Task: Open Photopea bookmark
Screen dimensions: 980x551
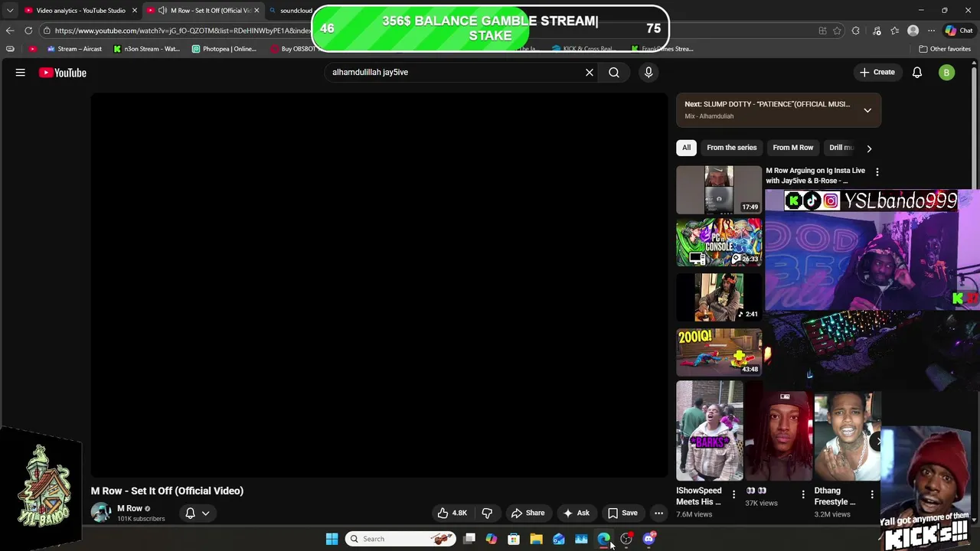Action: pyautogui.click(x=224, y=49)
